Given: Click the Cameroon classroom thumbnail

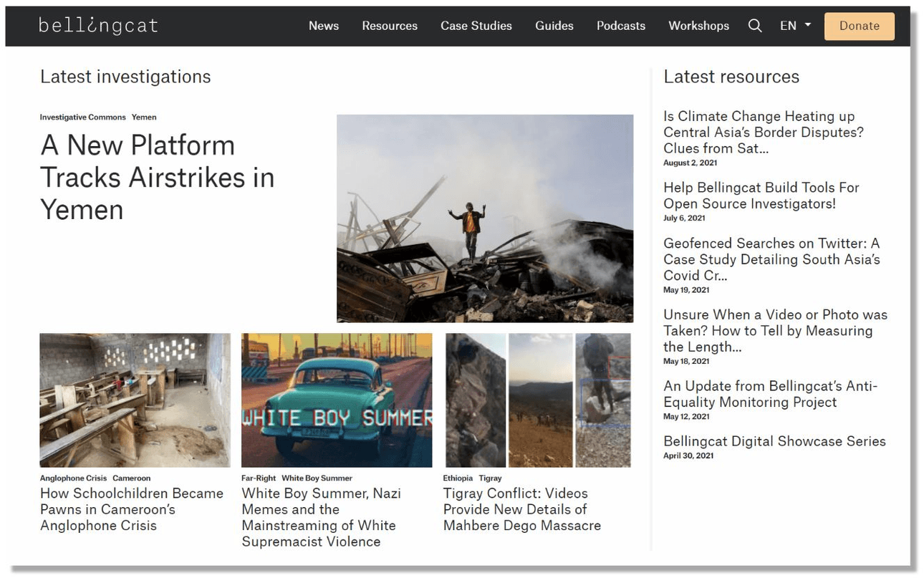Looking at the screenshot, I should (x=135, y=400).
